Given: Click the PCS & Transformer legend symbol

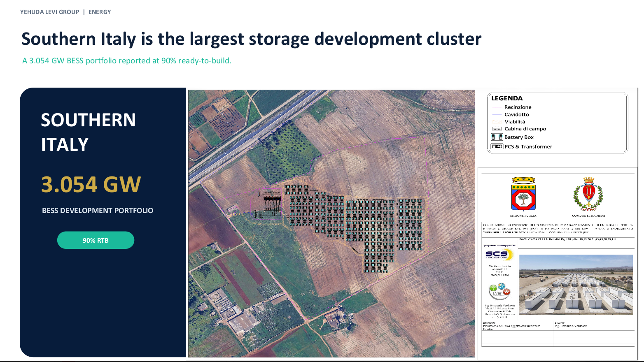Looking at the screenshot, I should 497,146.
